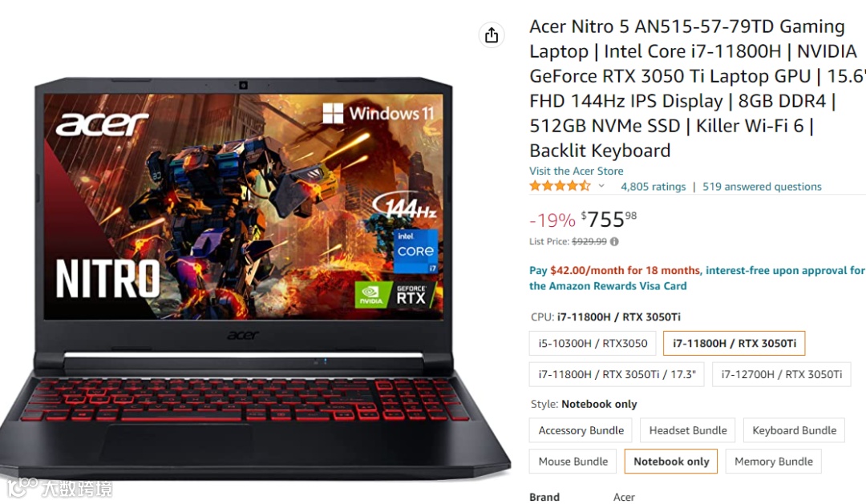The width and height of the screenshot is (866, 504).
Task: Choose i7-11800H / RTX 3050Ti / 17.3" option
Action: coord(617,374)
